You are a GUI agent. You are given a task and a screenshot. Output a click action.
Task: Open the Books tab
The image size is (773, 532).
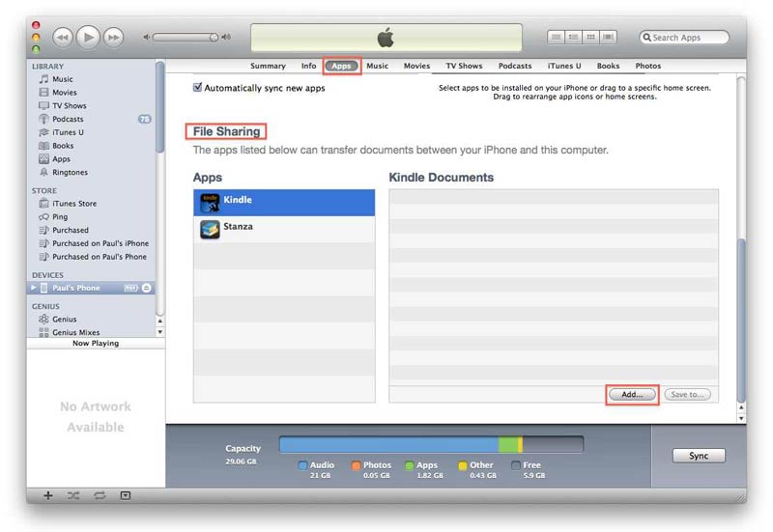tap(608, 66)
